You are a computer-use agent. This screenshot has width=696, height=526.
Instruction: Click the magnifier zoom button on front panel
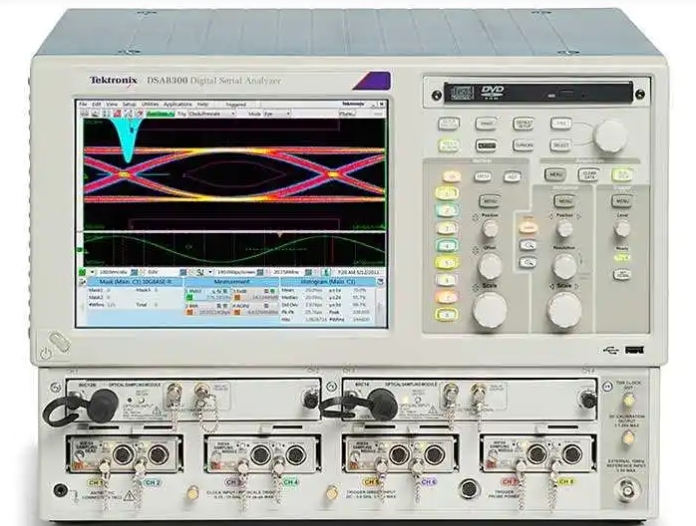click(526, 243)
